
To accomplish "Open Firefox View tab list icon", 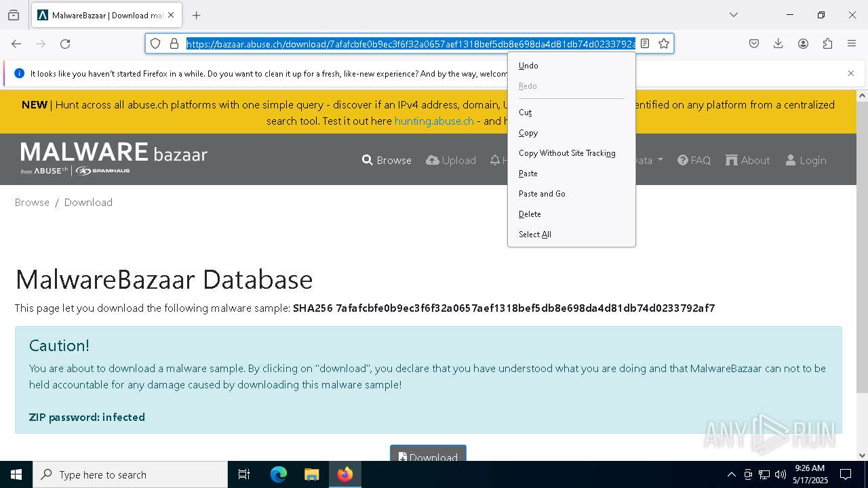I will (x=14, y=15).
